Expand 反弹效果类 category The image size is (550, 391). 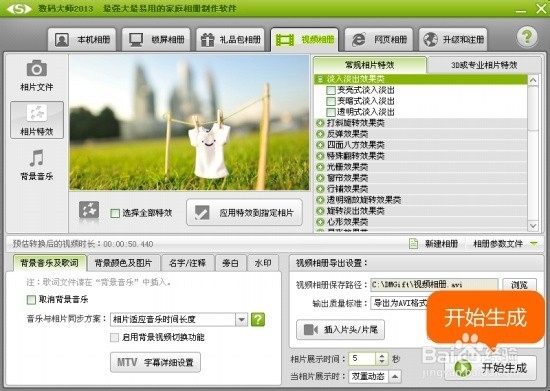320,134
